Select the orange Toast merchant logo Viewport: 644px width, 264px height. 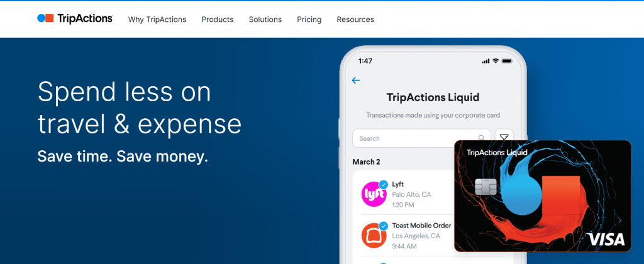(x=373, y=236)
